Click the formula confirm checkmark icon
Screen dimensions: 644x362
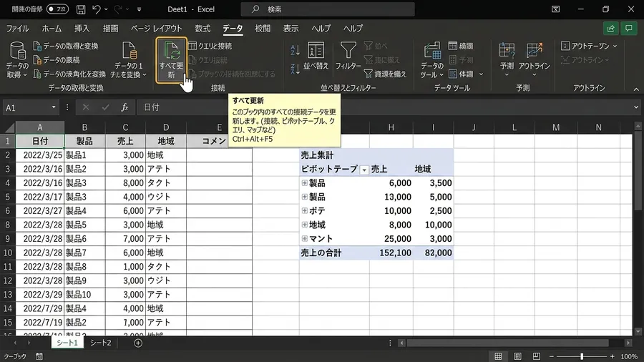coord(106,107)
